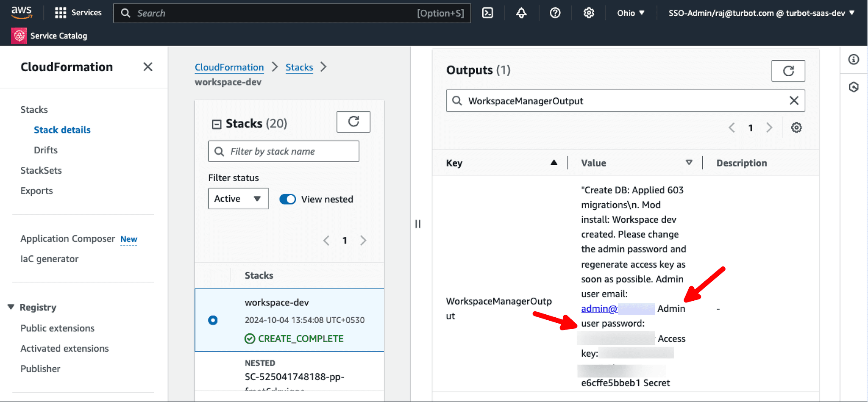Open the help question mark icon

coord(555,13)
